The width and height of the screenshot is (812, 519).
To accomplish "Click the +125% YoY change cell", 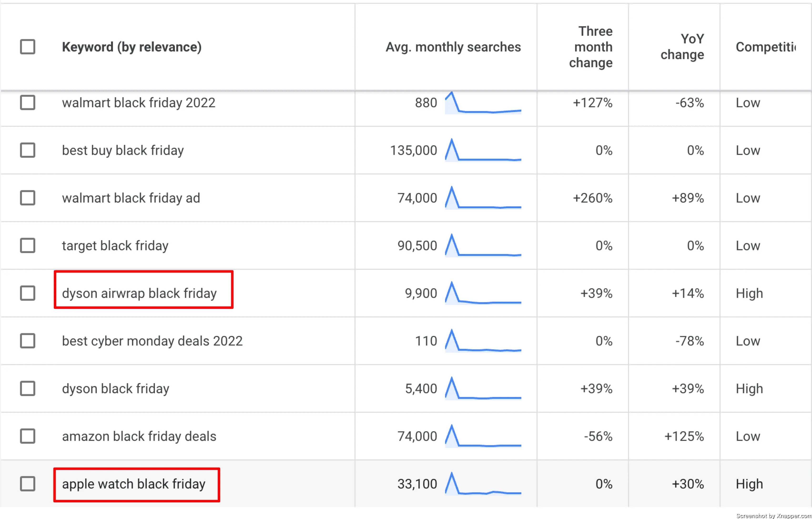I will (x=684, y=436).
